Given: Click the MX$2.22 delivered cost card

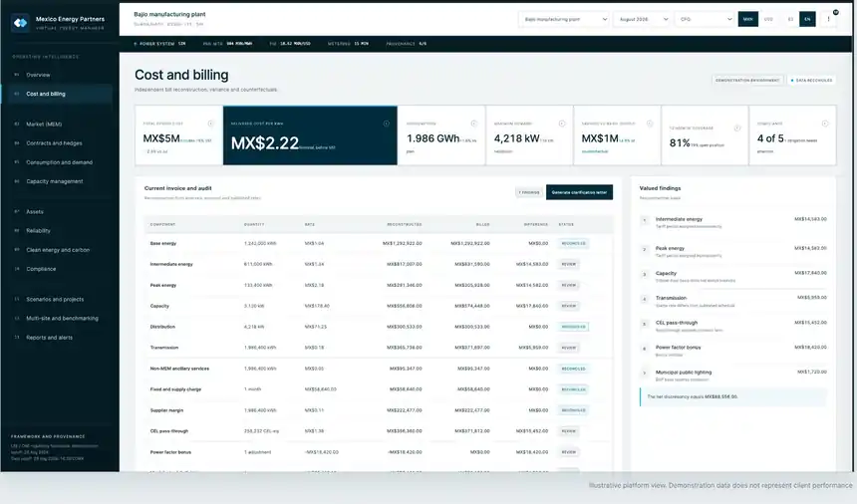Looking at the screenshot, I should click(x=310, y=135).
